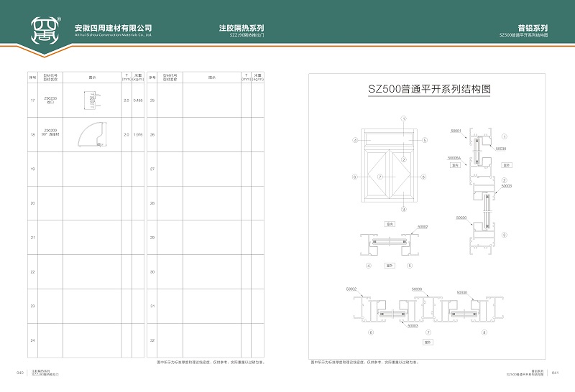
Task: Click circled number 1 above window elevation
Action: click(404, 118)
